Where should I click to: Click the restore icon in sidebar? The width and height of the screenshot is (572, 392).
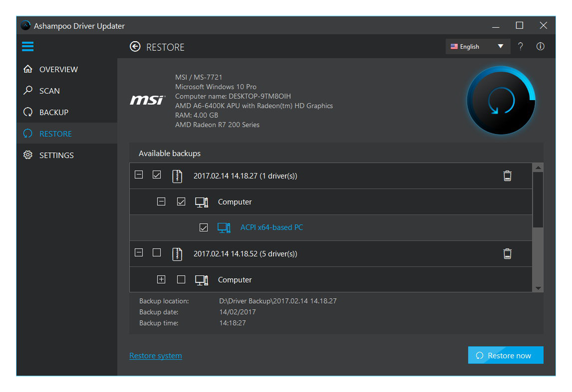[27, 133]
